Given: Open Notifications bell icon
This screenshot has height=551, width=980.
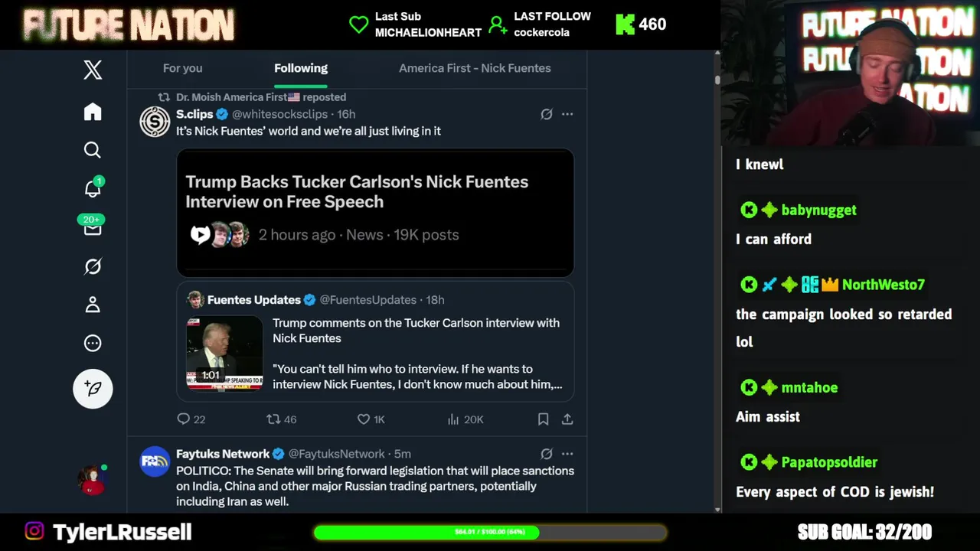Looking at the screenshot, I should (x=93, y=188).
